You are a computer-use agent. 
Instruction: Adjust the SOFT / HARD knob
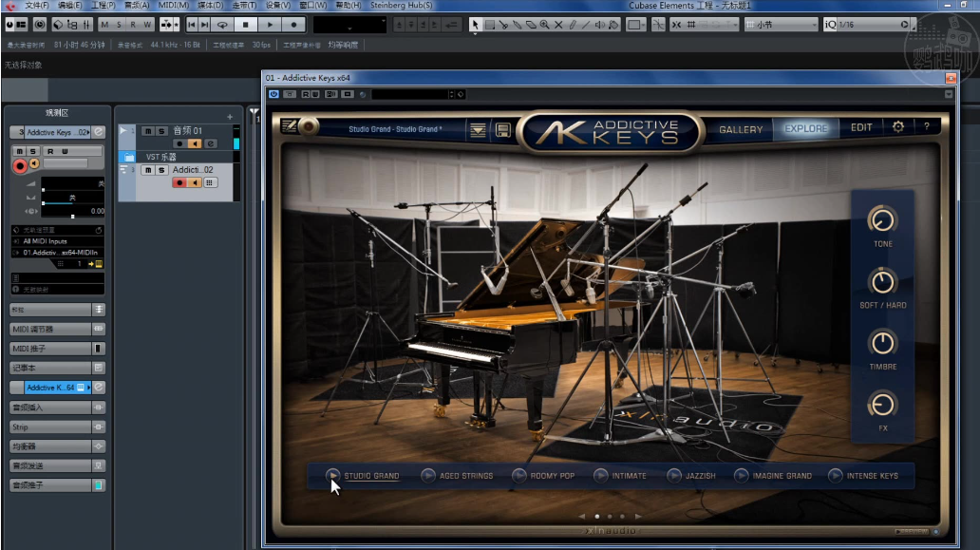click(882, 282)
